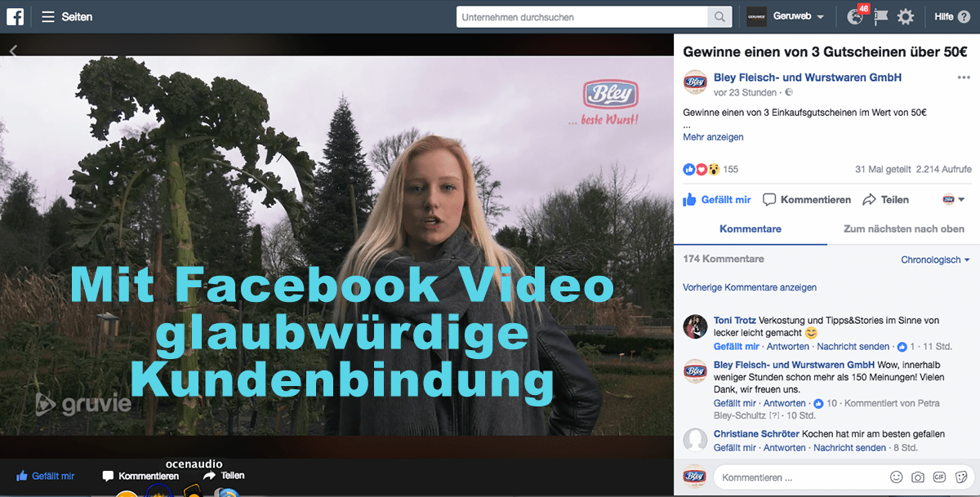Click Toni Trotz's profile picture

(x=695, y=326)
